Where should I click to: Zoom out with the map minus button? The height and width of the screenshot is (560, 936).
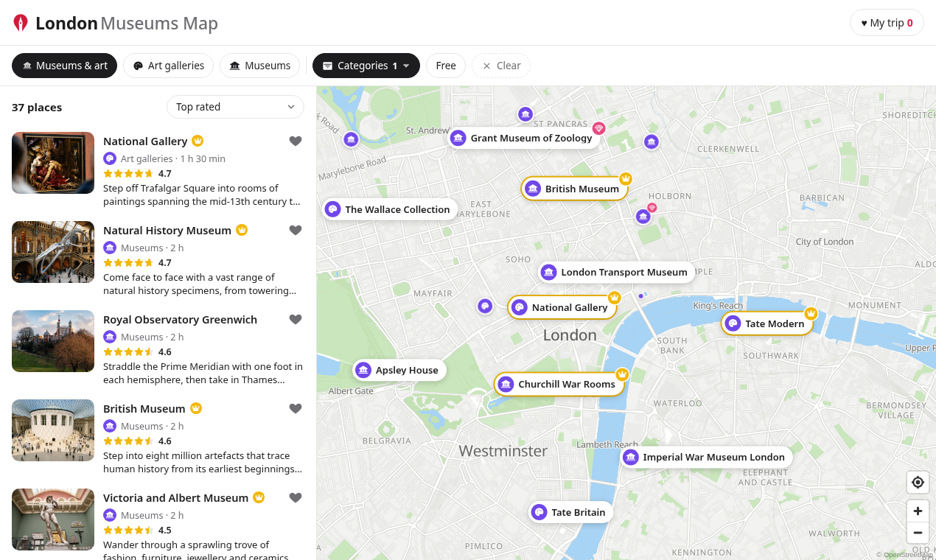[x=918, y=533]
